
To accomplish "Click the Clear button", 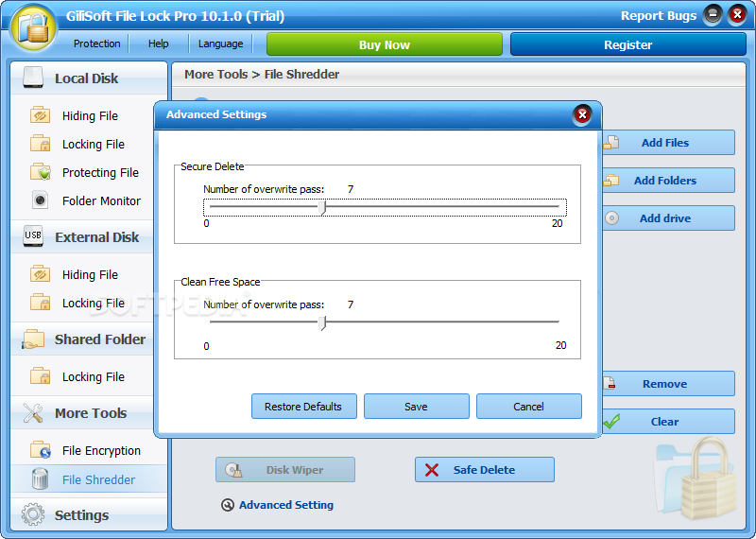I will 668,421.
